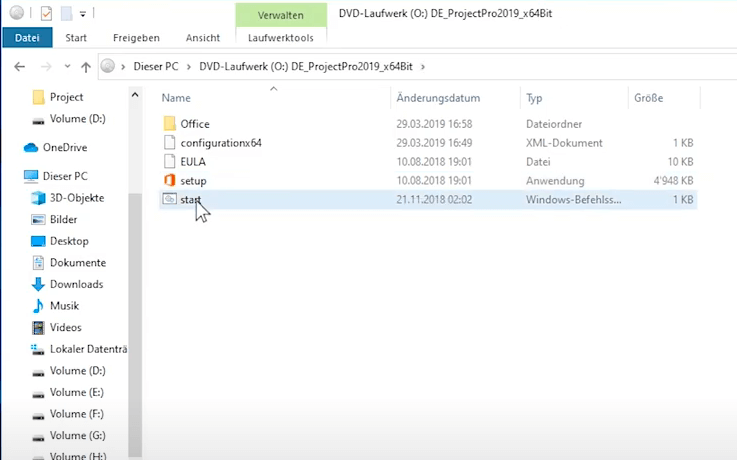Sort files by Änderungsdatum column header
Image resolution: width=737 pixels, height=460 pixels.
(438, 98)
